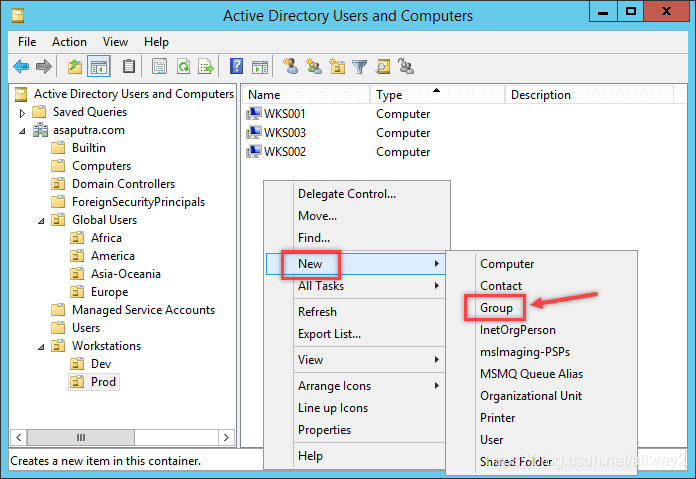Viewport: 696px width, 479px height.
Task: Expand the Saved Queries node
Action: (x=22, y=113)
